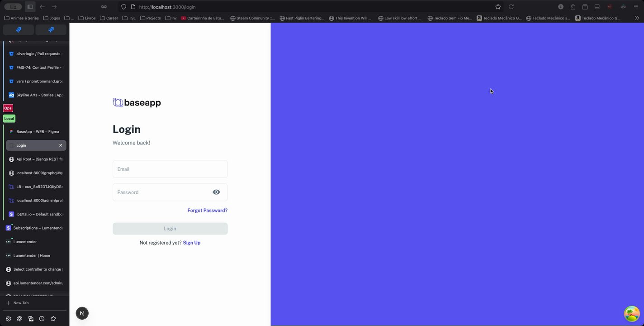Open bookmarks star in sidebar

tap(53, 319)
